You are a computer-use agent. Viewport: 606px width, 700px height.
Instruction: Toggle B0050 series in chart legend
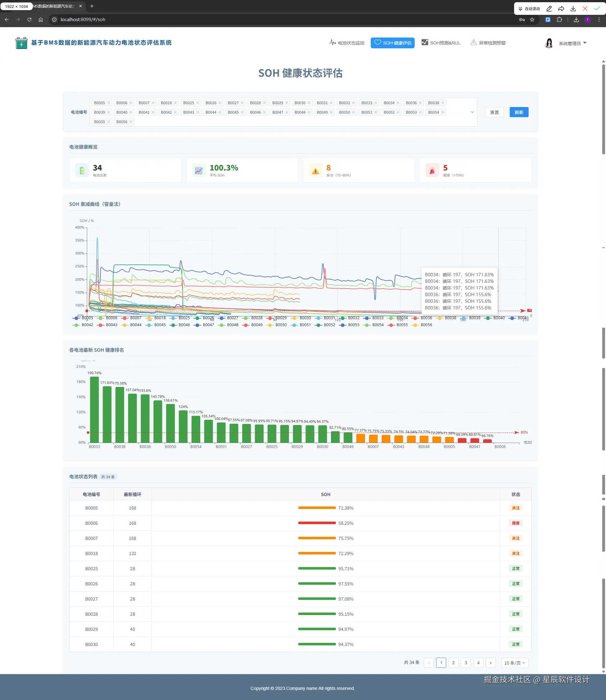coord(277,325)
